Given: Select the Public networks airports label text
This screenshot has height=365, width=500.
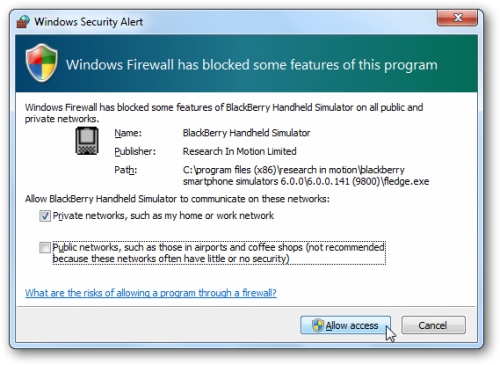Looking at the screenshot, I should (219, 253).
